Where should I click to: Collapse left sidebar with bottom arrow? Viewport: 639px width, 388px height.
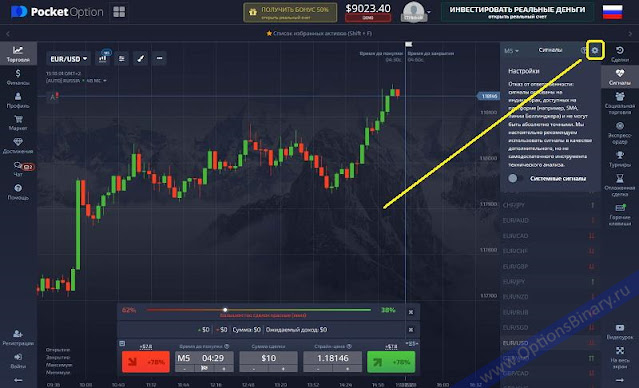pyautogui.click(x=18, y=380)
